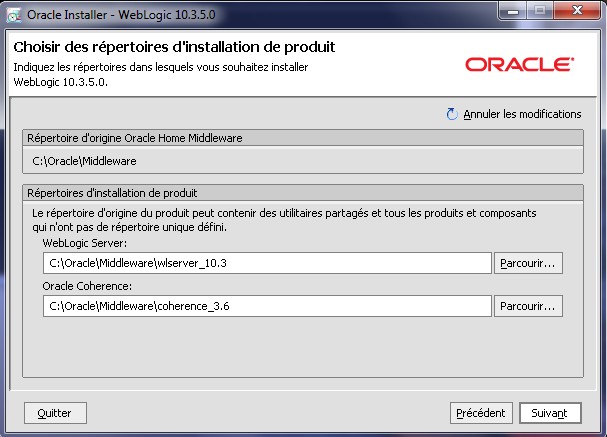Close the Oracle Installer window
This screenshot has width=607, height=437.
click(x=577, y=10)
